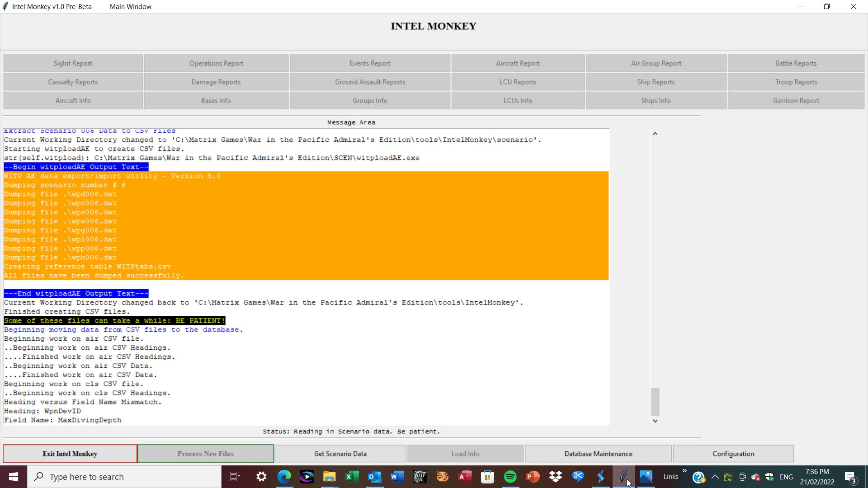
Task: Expand the Links toolbar chevron
Action: point(684,471)
